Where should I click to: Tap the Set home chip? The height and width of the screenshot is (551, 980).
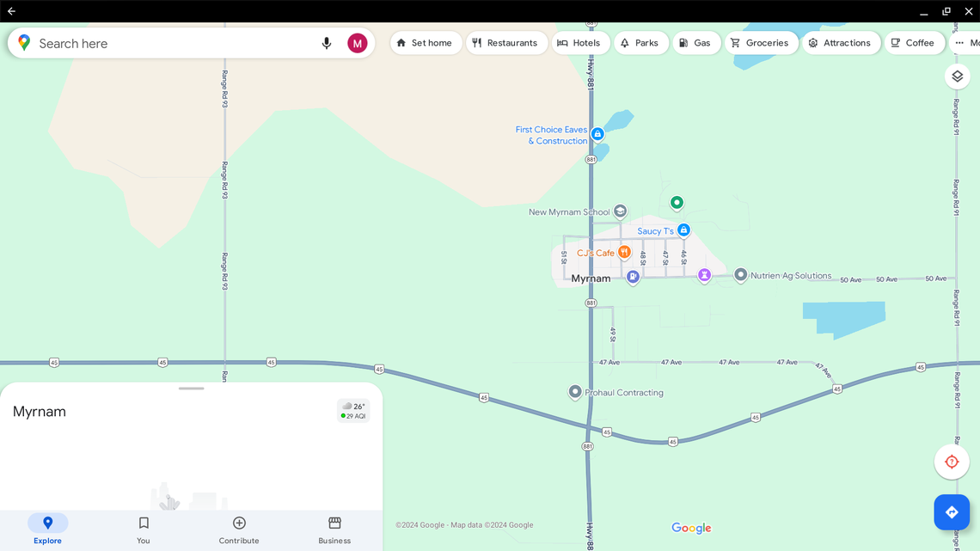[x=426, y=43]
